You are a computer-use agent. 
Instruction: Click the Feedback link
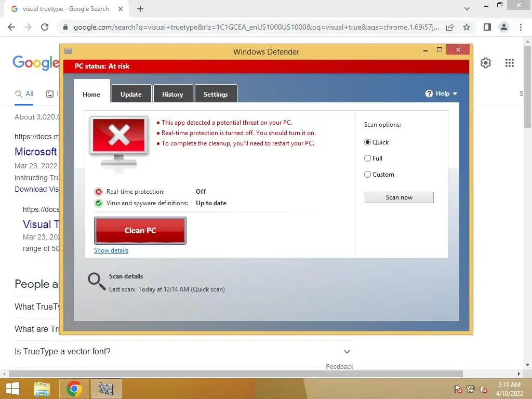(340, 366)
